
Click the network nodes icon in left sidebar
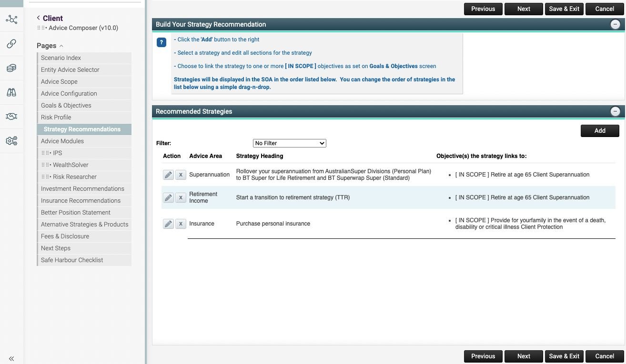coord(11,20)
